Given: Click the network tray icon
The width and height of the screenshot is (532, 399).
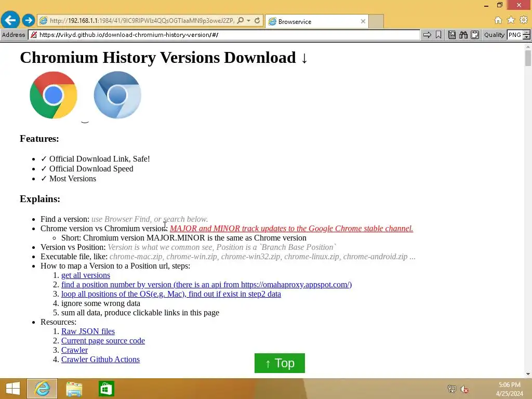Looking at the screenshot, I should [x=451, y=389].
